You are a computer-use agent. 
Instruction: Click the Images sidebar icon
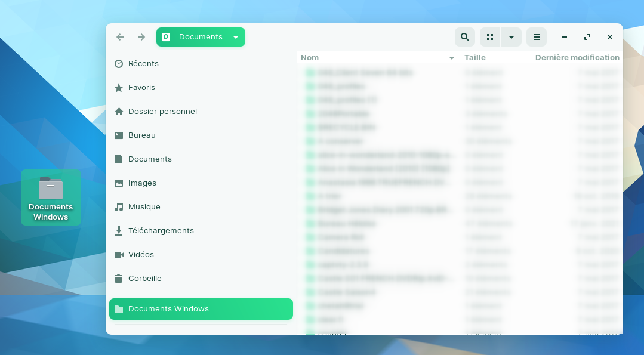click(x=119, y=183)
